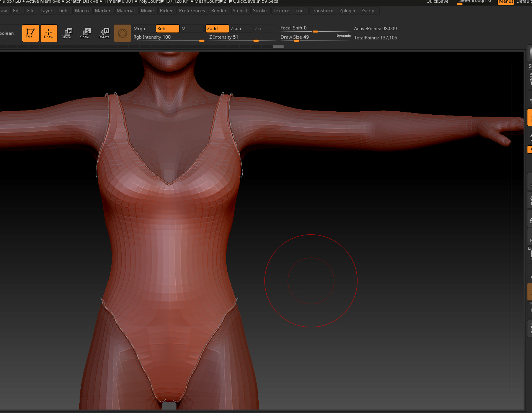Click the gray scroll handle below the toolbar
This screenshot has height=413, width=532.
[x=278, y=46]
